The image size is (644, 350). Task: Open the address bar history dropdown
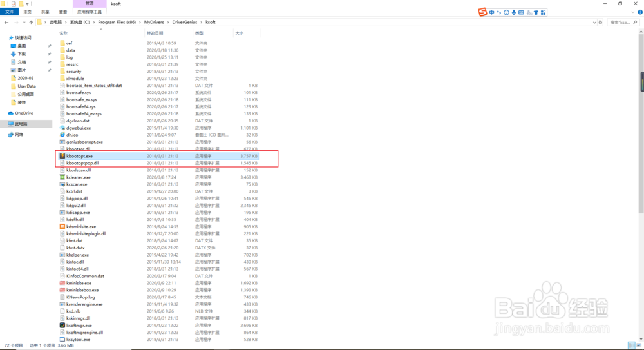[594, 22]
